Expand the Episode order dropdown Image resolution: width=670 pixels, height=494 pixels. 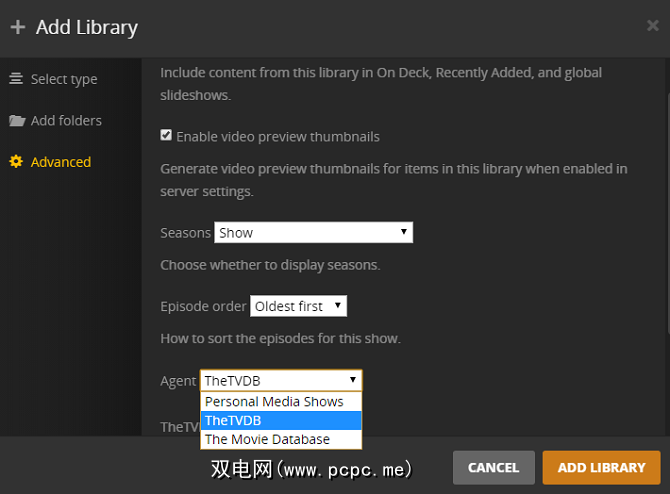coord(298,307)
